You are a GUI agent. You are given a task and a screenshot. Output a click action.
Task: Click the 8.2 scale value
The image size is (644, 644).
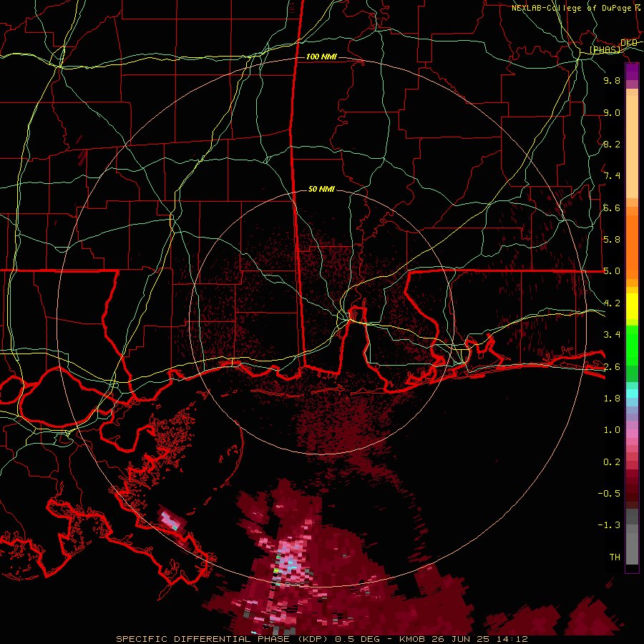click(612, 144)
